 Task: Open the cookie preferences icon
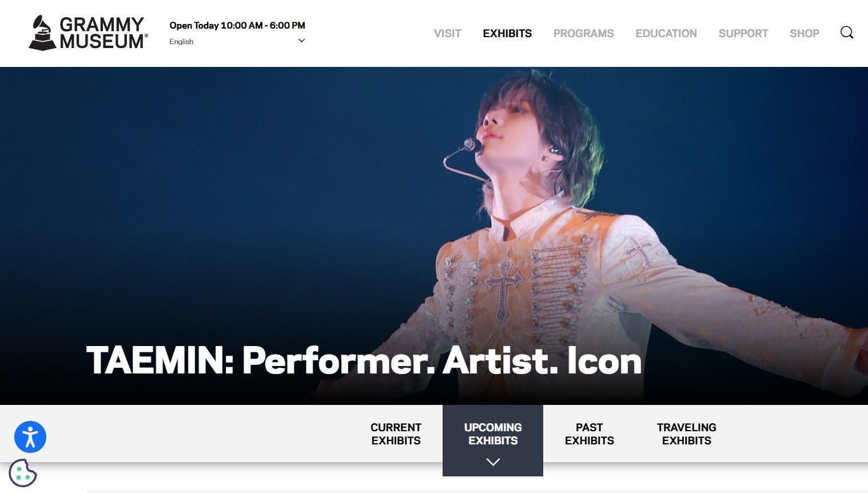[x=23, y=473]
